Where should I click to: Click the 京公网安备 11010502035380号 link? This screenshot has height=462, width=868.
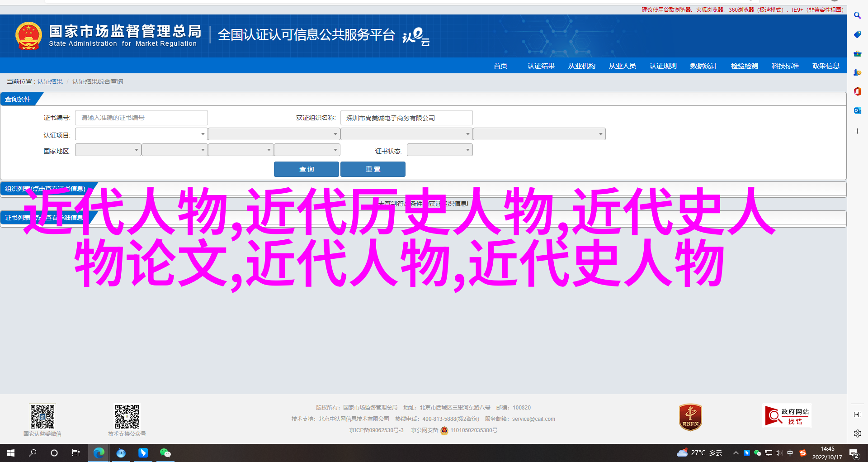tap(454, 430)
